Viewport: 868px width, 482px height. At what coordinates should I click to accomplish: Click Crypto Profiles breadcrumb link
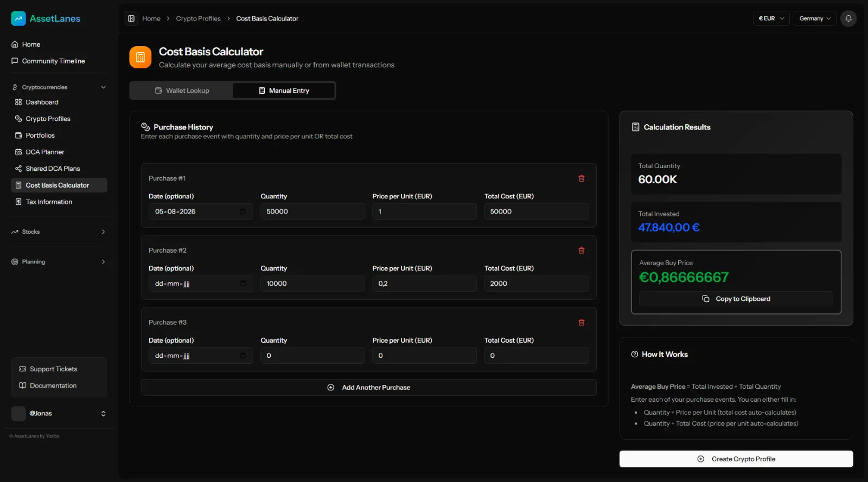[198, 18]
